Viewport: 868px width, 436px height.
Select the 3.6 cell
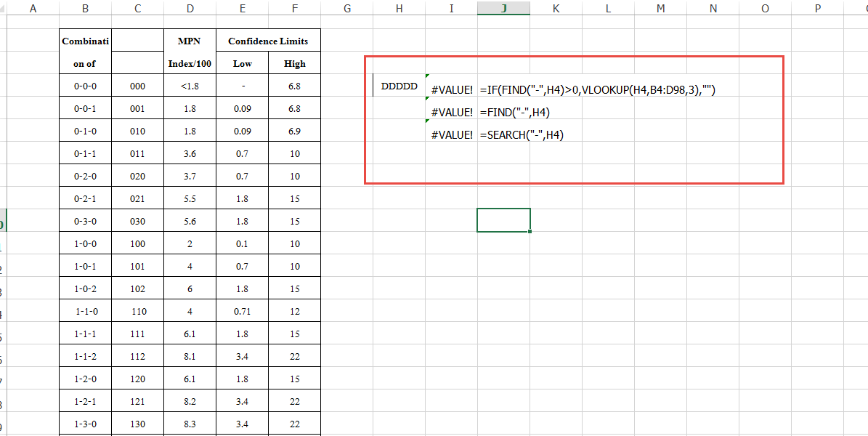(190, 153)
